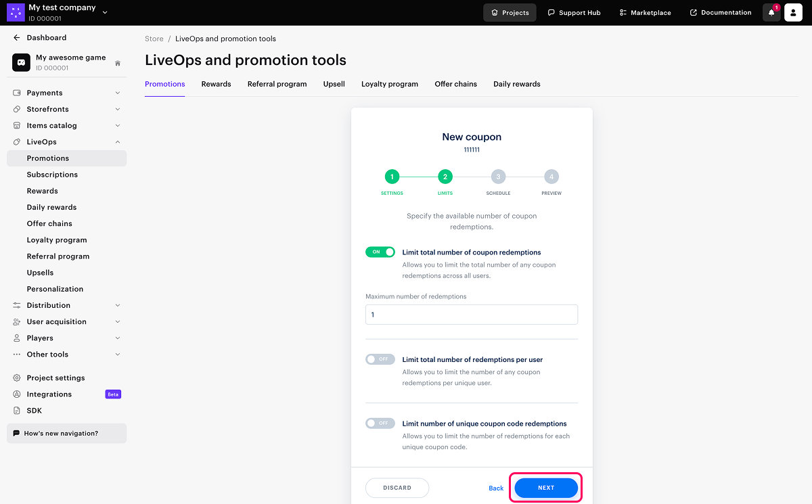Enable Limit total redemptions per user toggle
The image size is (812, 504).
coord(380,359)
